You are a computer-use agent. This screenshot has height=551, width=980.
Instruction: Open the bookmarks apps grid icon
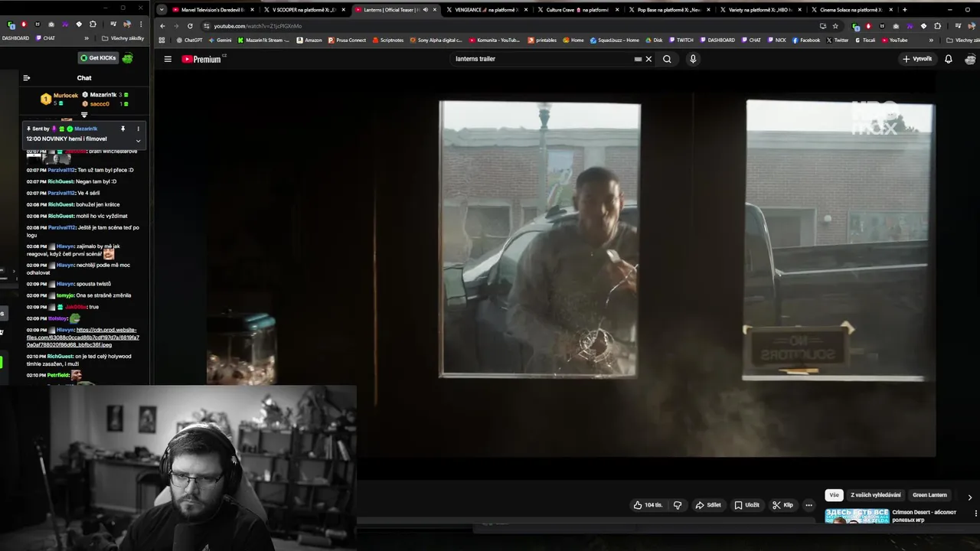coord(162,40)
